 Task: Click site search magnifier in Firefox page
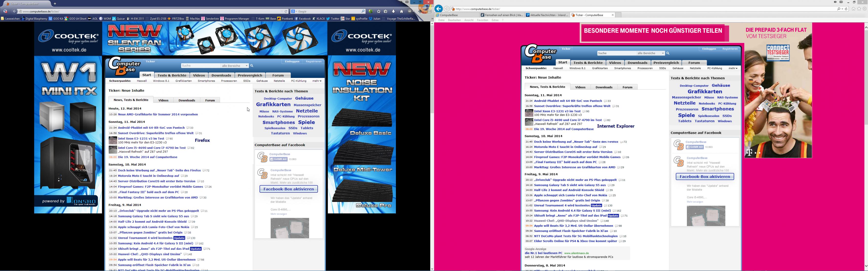(252, 66)
